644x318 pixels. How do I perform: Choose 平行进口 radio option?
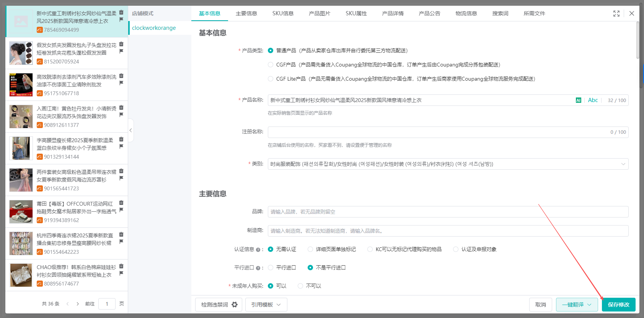(271, 268)
